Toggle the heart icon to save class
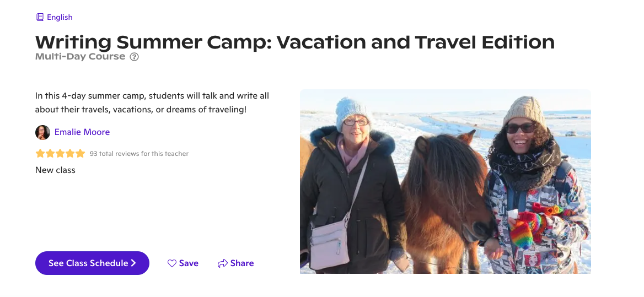This screenshot has width=644, height=297. (x=172, y=263)
